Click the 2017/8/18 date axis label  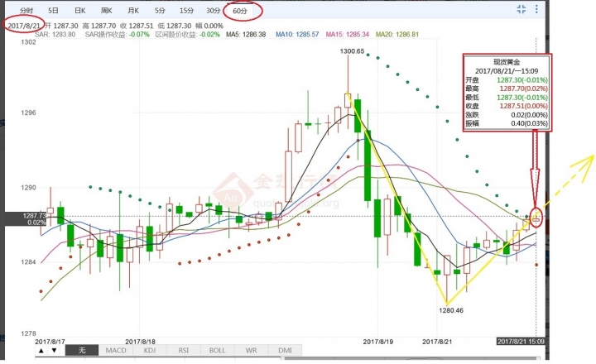coord(140,342)
